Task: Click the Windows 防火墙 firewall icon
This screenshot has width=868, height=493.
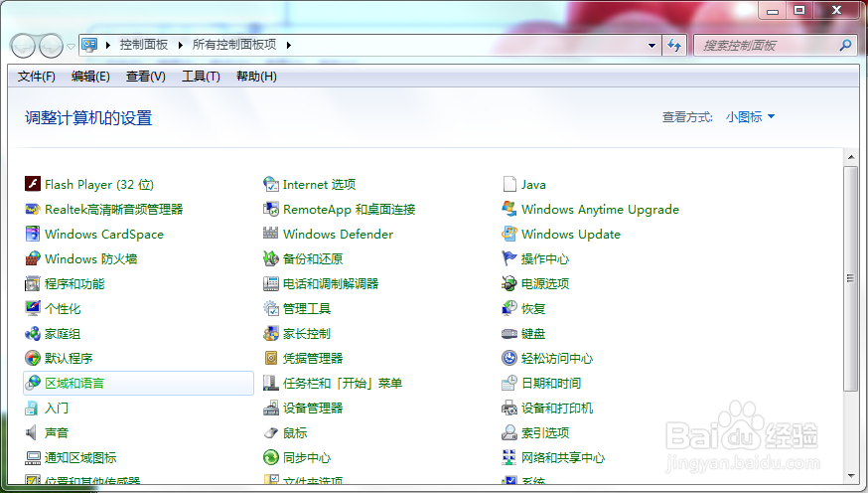Action: click(33, 258)
